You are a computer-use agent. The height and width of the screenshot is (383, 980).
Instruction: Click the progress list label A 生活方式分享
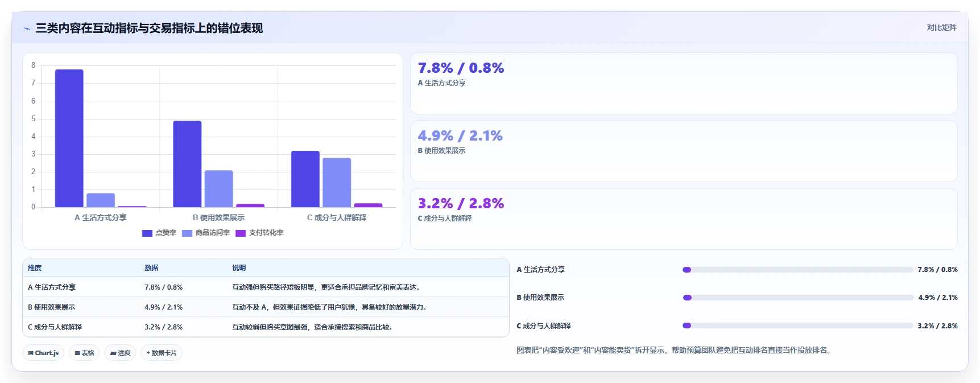pos(540,270)
